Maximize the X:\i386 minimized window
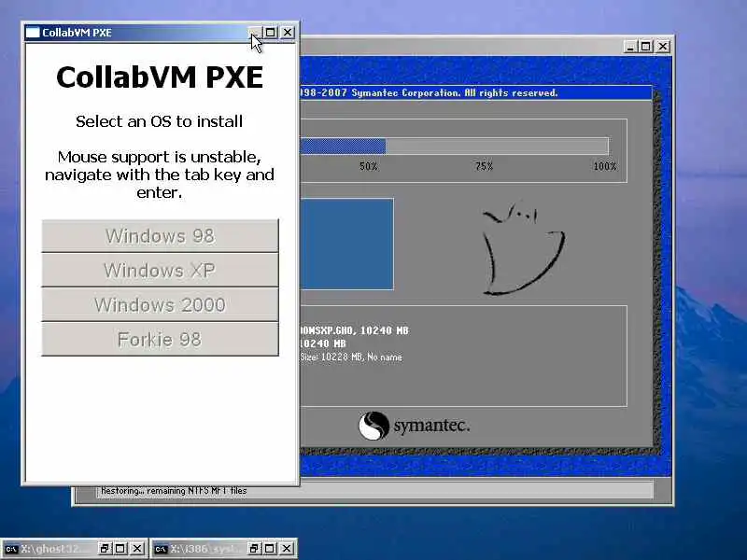 pyautogui.click(x=270, y=549)
